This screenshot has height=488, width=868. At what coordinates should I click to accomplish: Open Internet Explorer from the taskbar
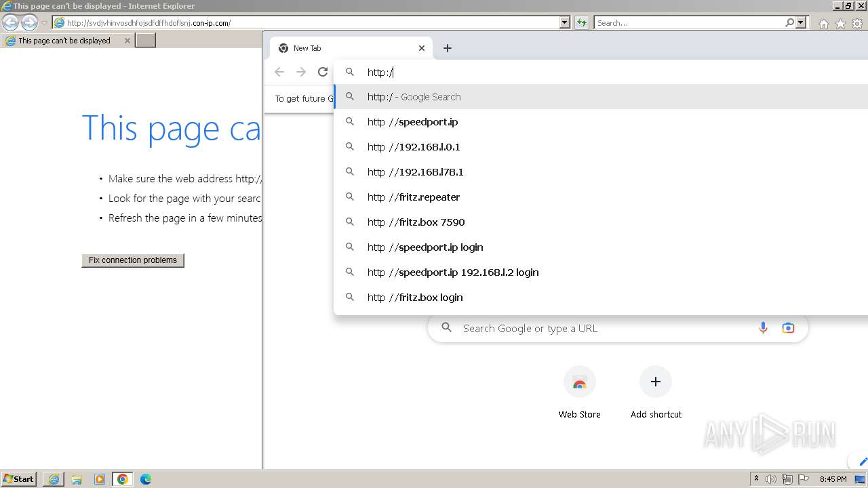pos(54,479)
